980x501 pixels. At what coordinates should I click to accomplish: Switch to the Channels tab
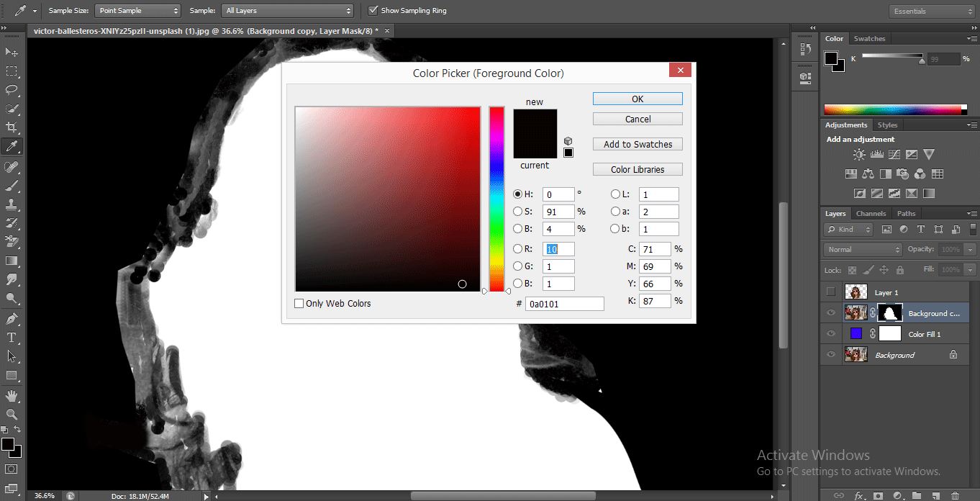[871, 214]
